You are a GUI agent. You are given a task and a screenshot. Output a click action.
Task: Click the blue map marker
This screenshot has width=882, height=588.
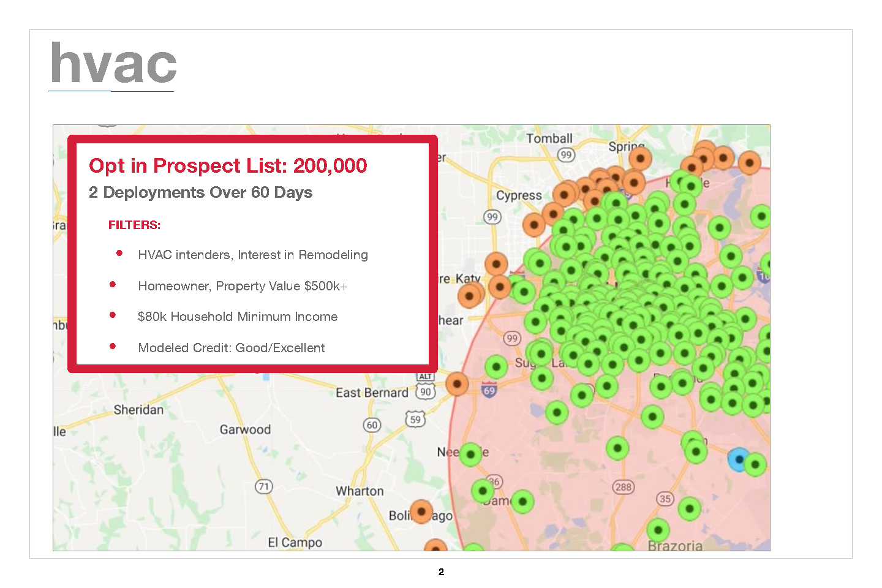click(x=739, y=459)
